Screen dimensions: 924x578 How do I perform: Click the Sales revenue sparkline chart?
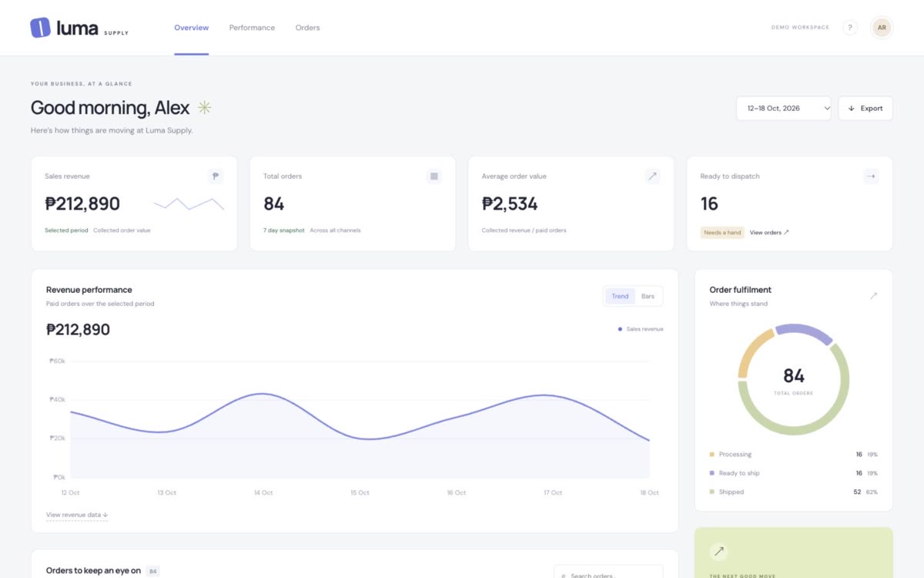pyautogui.click(x=189, y=204)
